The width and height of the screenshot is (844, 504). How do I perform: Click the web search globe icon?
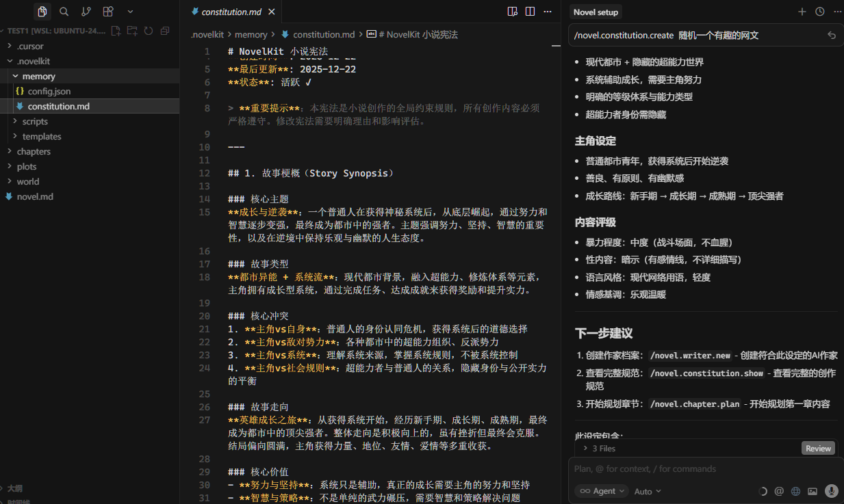click(x=795, y=491)
